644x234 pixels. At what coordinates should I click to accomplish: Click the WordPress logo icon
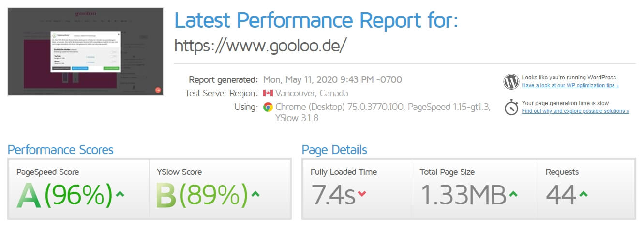point(511,81)
